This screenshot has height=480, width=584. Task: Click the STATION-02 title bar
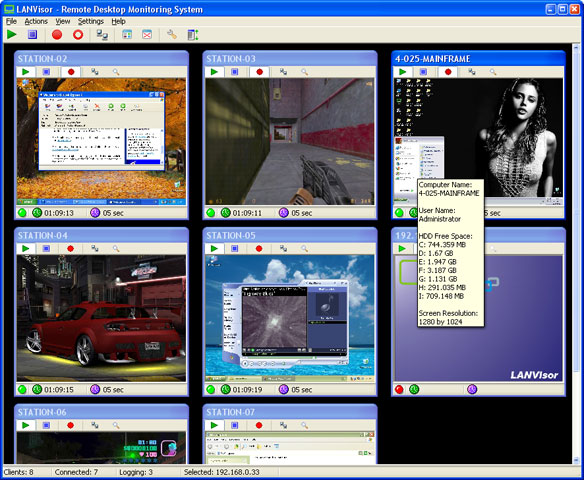(101, 59)
